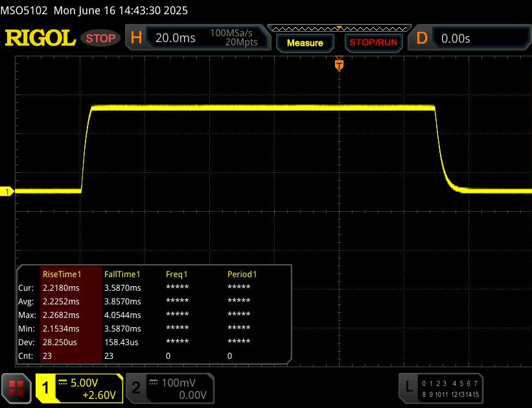Image resolution: width=532 pixels, height=408 pixels.
Task: Select the Freq1 measurement column header
Action: tap(176, 275)
